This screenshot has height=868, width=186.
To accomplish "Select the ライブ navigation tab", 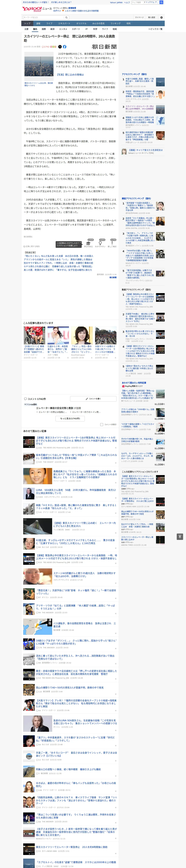I will 49,24.
